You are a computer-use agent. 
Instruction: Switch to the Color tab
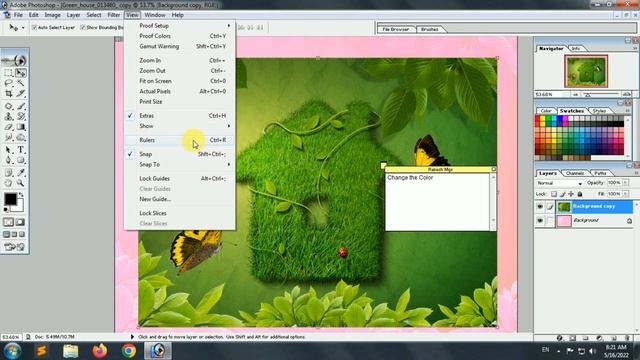point(546,111)
